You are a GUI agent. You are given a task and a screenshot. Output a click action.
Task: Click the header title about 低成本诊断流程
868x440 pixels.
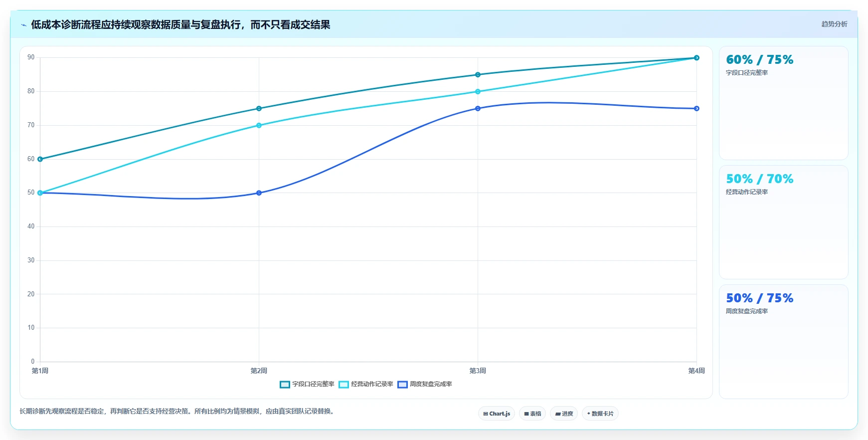point(180,25)
